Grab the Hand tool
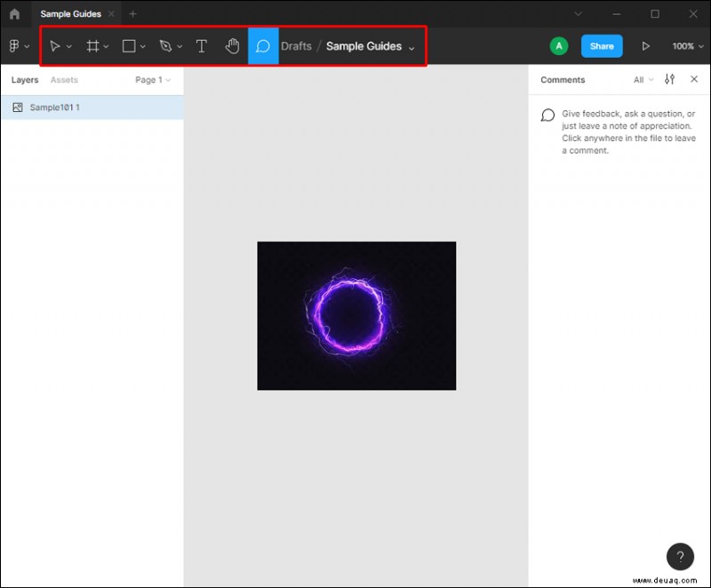The height and width of the screenshot is (588, 711). click(232, 45)
